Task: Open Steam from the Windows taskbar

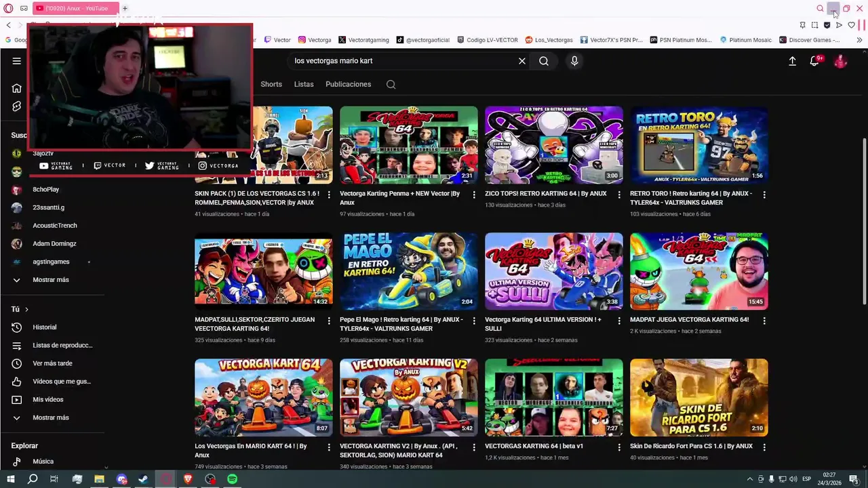Action: click(x=144, y=479)
